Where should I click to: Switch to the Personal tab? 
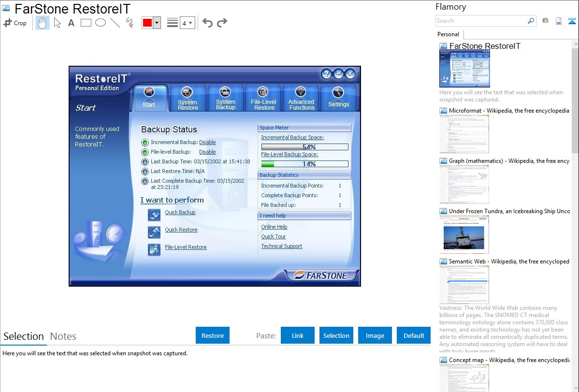point(449,34)
